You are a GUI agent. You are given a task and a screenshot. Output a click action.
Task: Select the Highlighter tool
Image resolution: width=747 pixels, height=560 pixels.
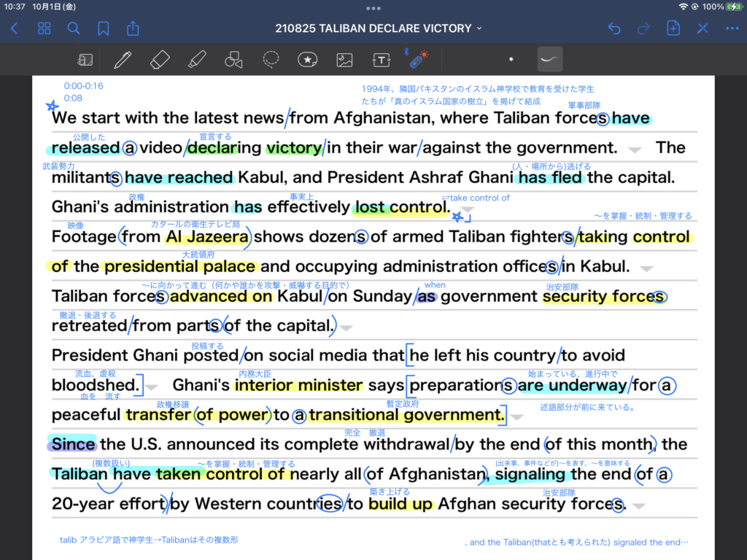click(x=197, y=60)
